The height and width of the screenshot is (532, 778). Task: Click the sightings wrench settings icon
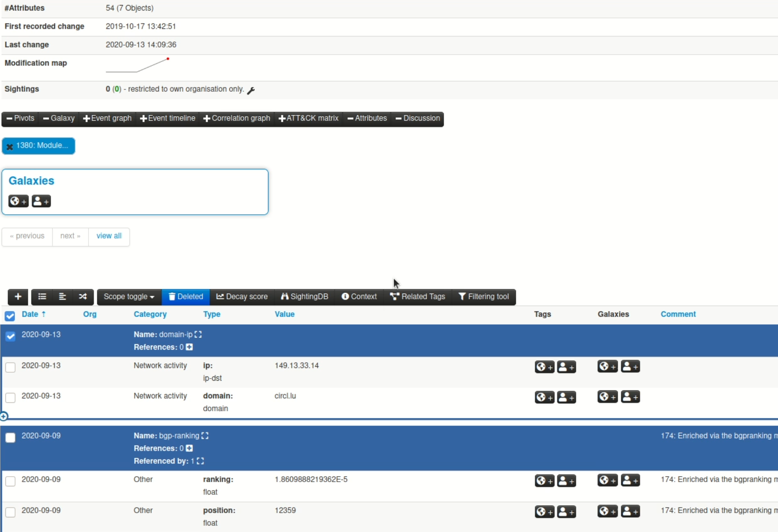pos(251,90)
